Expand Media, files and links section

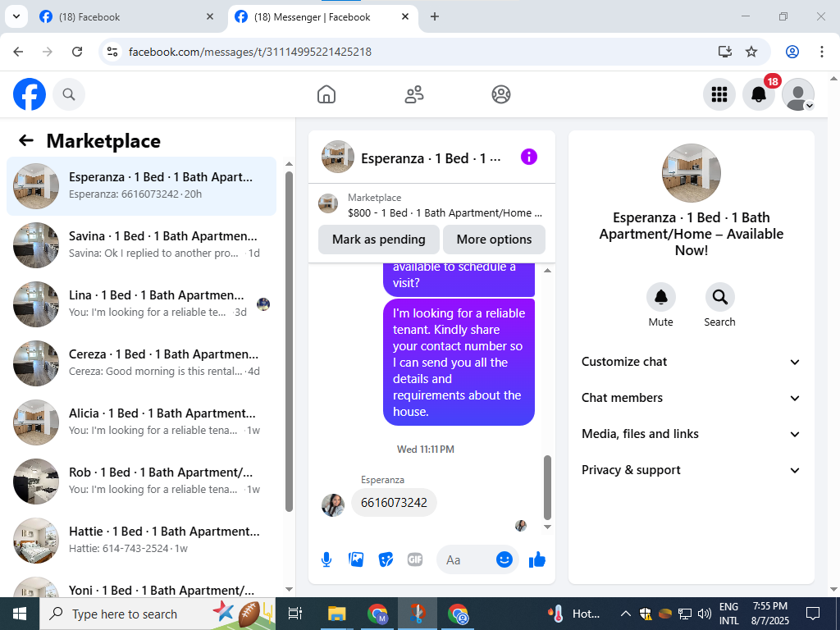pos(691,434)
